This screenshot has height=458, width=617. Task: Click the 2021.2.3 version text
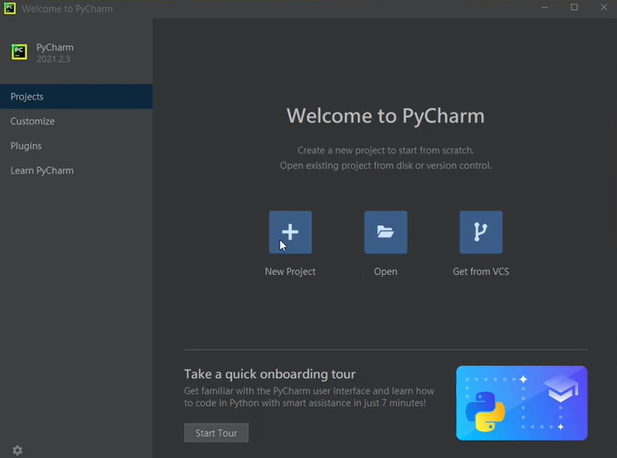click(x=53, y=59)
